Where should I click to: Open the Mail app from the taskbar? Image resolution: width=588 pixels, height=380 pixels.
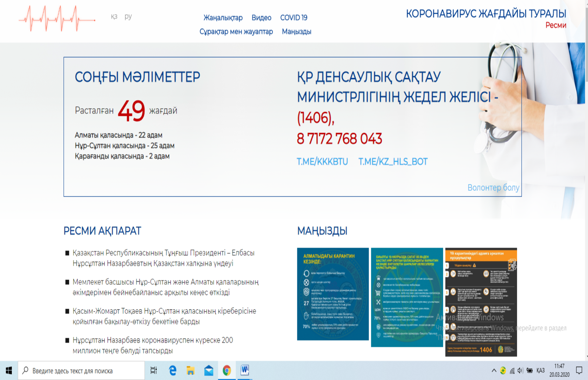point(209,370)
